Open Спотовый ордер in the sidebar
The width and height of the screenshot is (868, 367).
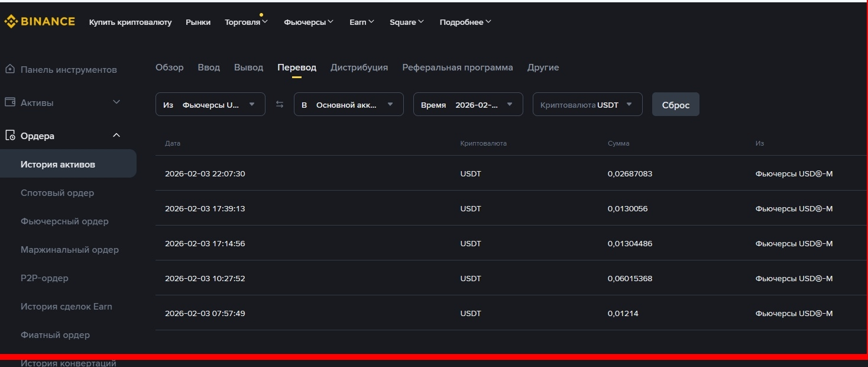click(x=57, y=193)
